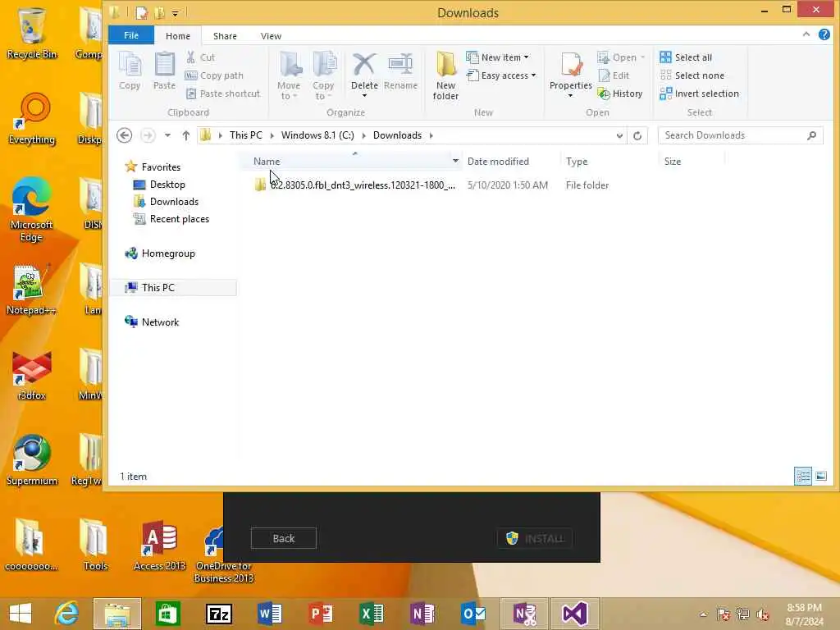Click the Rename ribbon icon
The image size is (840, 630).
point(400,71)
